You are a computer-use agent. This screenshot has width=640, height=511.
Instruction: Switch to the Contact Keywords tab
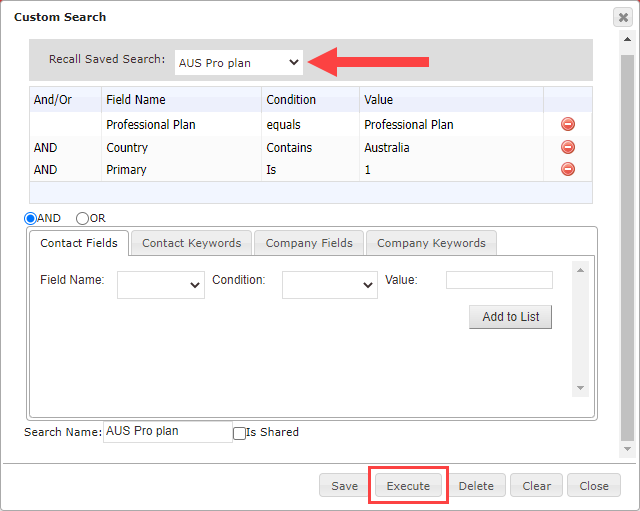[191, 243]
